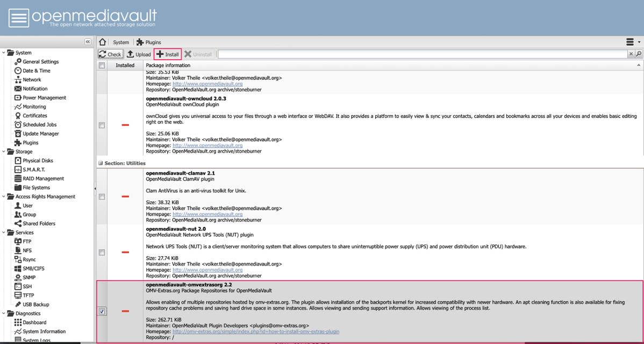Uncheck the openmediavault-omvextrasorg plugin box
The image size is (644, 344).
[x=102, y=312]
